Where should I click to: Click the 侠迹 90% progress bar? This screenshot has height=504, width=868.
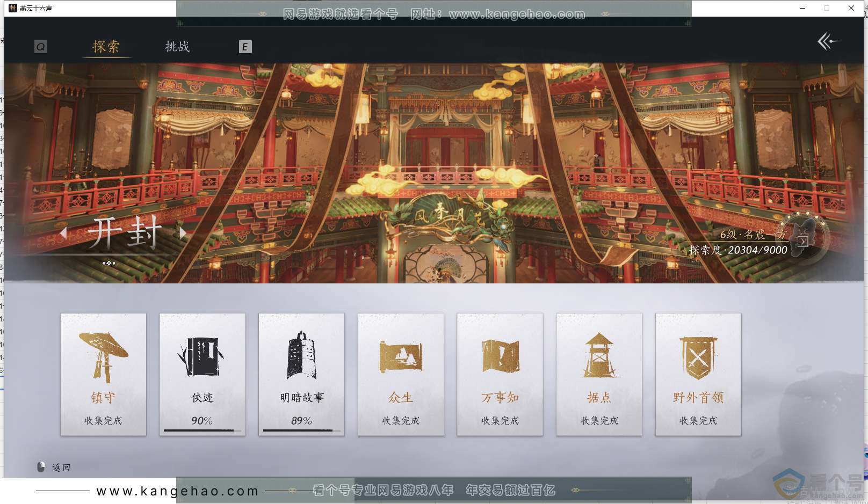pyautogui.click(x=202, y=430)
